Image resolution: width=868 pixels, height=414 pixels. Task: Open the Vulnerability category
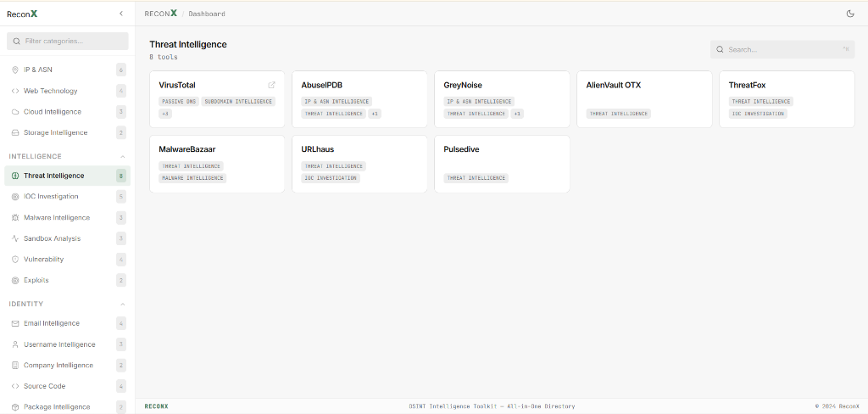[67, 260]
